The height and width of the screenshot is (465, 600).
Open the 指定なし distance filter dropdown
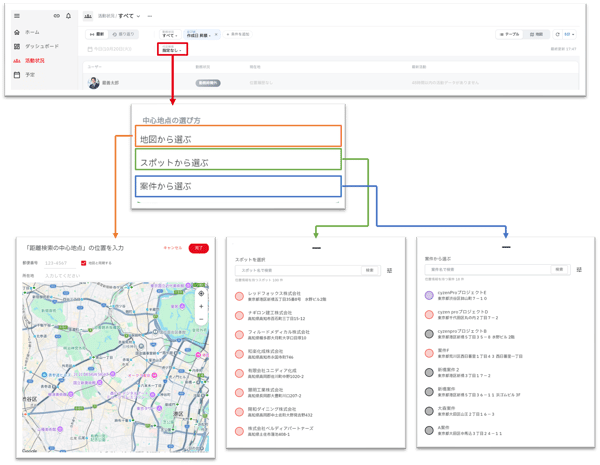point(172,49)
